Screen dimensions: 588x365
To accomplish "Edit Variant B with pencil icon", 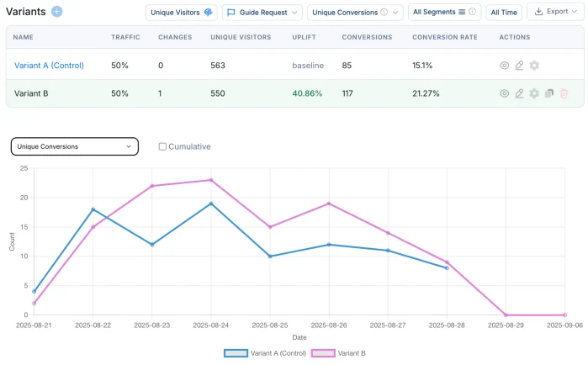I will pos(519,93).
